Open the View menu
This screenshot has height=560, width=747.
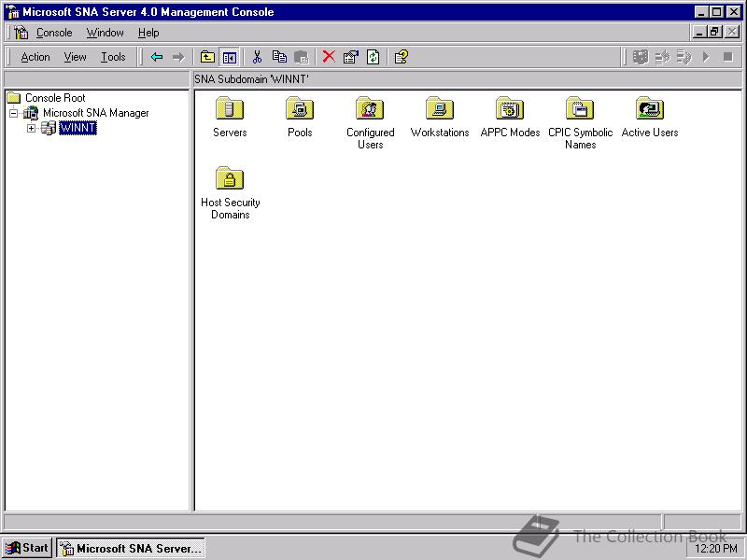tap(76, 57)
